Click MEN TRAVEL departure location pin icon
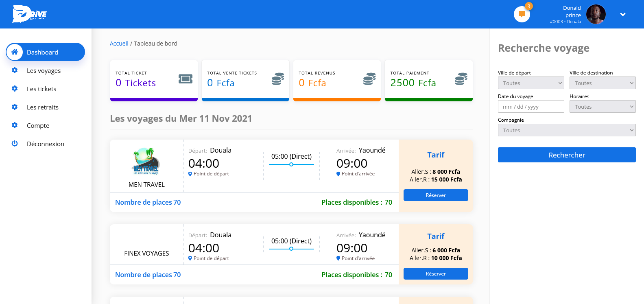The width and height of the screenshot is (644, 304). tap(190, 174)
